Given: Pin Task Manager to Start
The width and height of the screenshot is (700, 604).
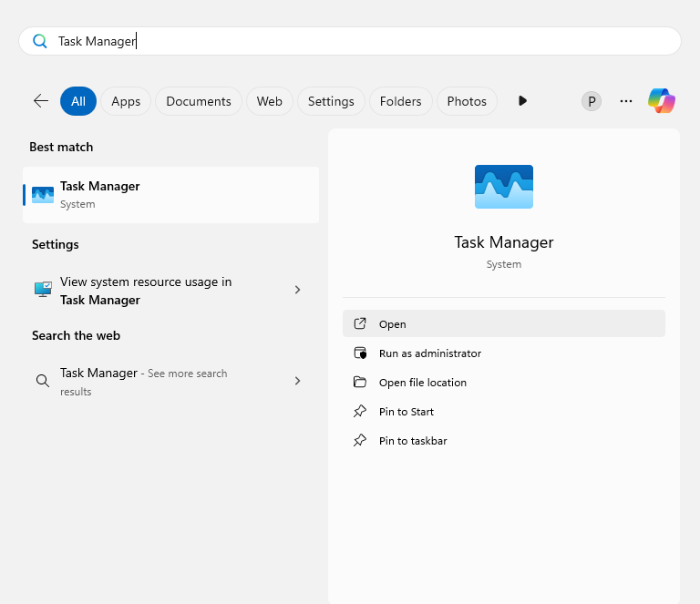Looking at the screenshot, I should click(x=406, y=412).
